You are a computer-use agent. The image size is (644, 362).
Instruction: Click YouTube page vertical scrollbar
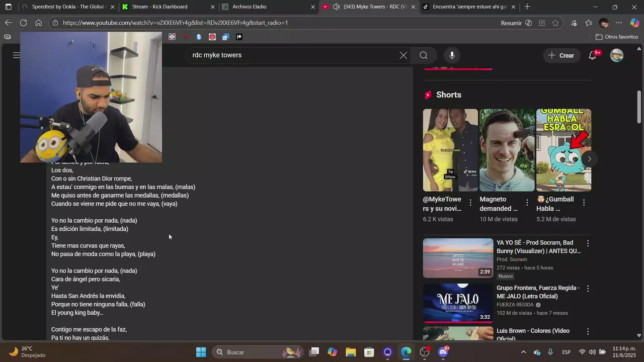639,107
